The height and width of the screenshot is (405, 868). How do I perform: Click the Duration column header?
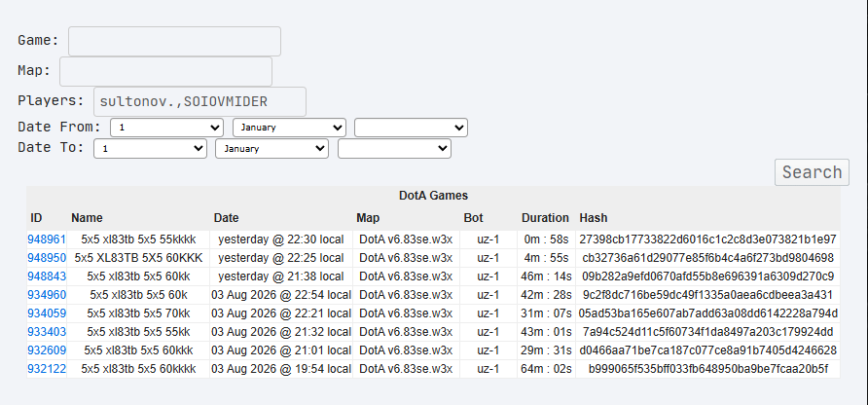[x=545, y=218]
